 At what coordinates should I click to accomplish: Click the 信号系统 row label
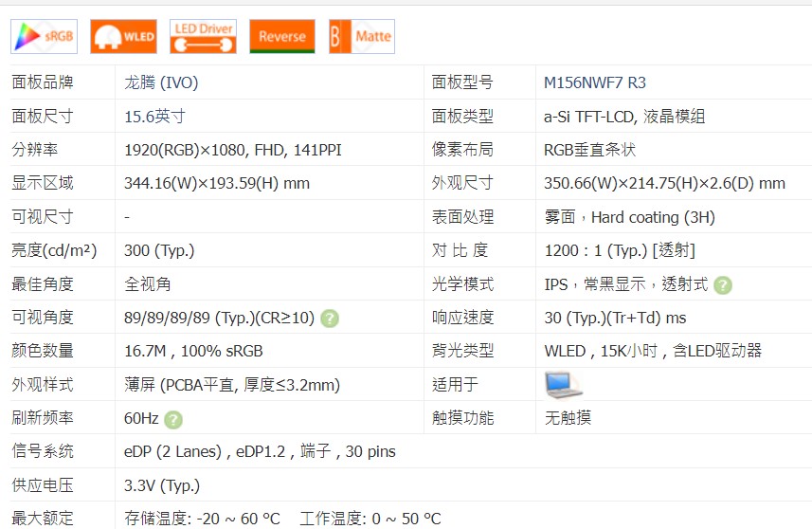click(43, 451)
